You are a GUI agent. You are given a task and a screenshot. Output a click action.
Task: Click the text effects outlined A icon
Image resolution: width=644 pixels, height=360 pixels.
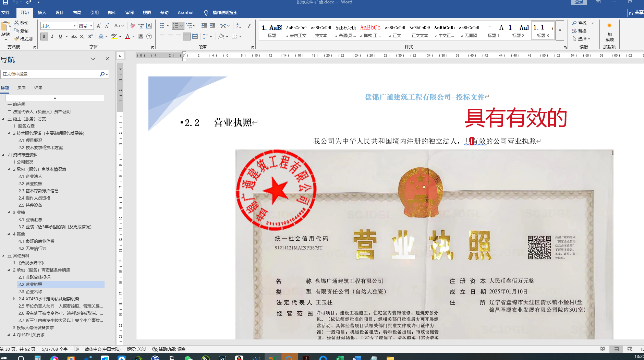coord(101,36)
